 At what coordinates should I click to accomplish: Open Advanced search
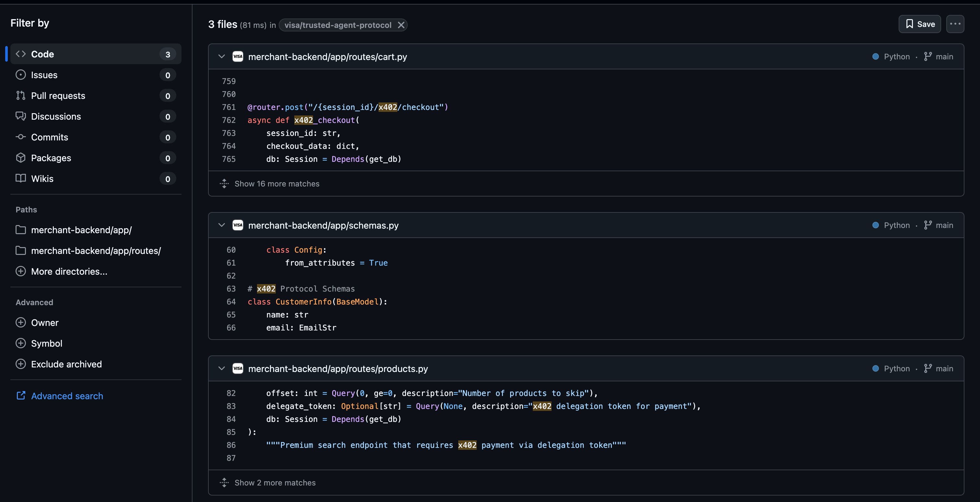tap(67, 396)
